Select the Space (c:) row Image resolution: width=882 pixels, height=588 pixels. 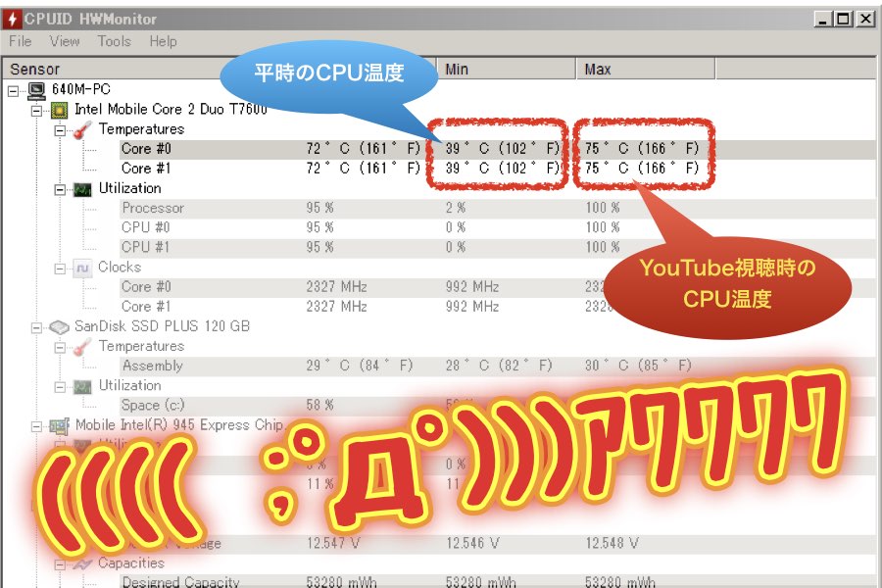point(498,405)
